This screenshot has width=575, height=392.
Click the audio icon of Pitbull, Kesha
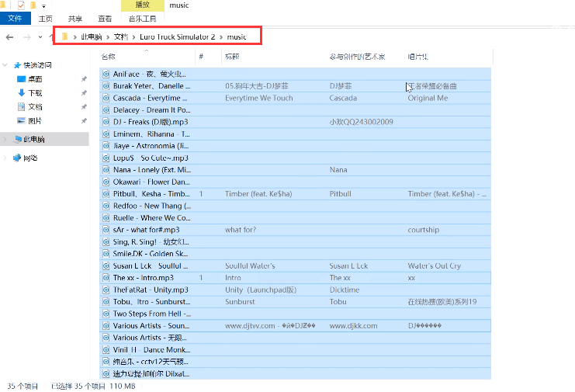(106, 194)
